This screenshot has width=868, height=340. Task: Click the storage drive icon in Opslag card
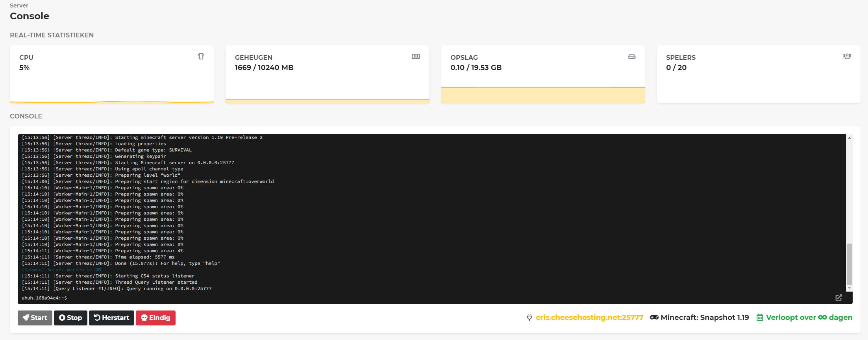pos(631,56)
